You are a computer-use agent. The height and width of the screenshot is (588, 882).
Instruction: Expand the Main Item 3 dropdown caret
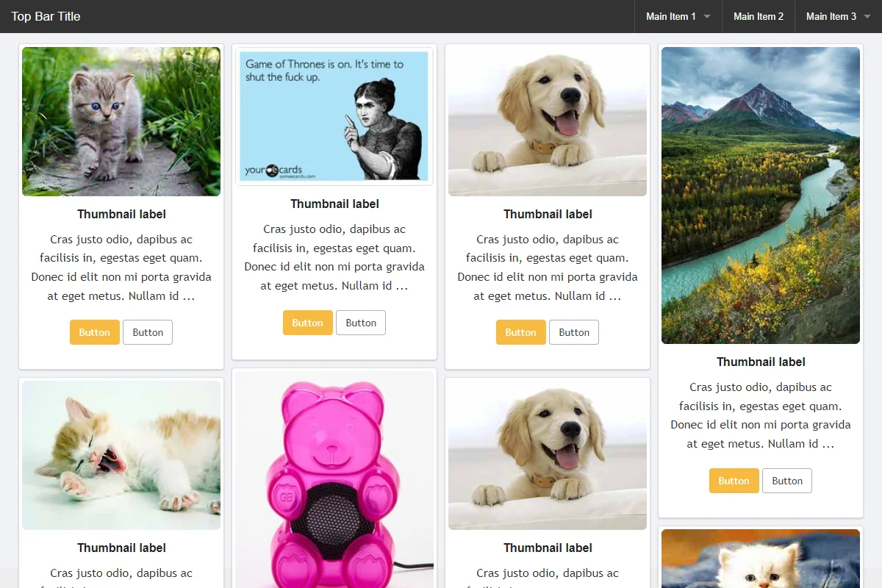[x=867, y=17]
